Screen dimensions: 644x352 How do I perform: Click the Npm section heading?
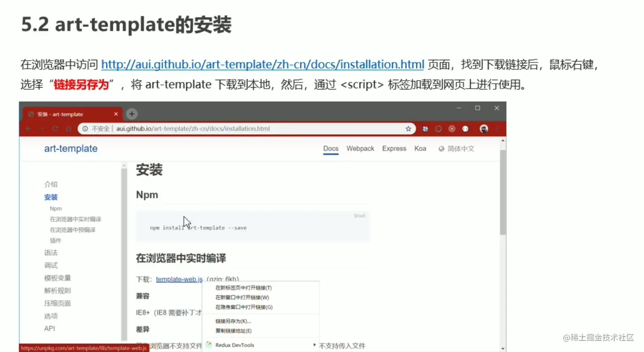point(147,195)
